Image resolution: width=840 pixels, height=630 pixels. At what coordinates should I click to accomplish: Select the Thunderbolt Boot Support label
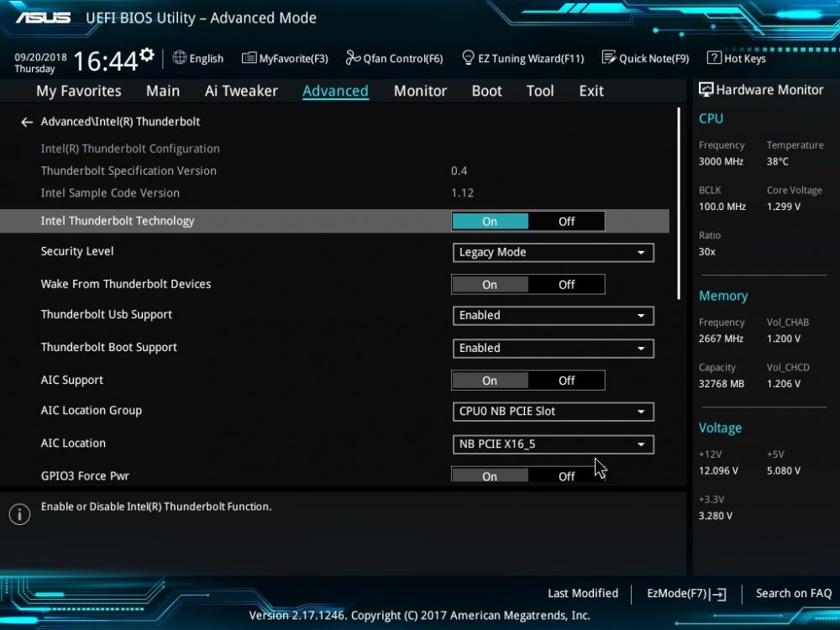pos(108,347)
